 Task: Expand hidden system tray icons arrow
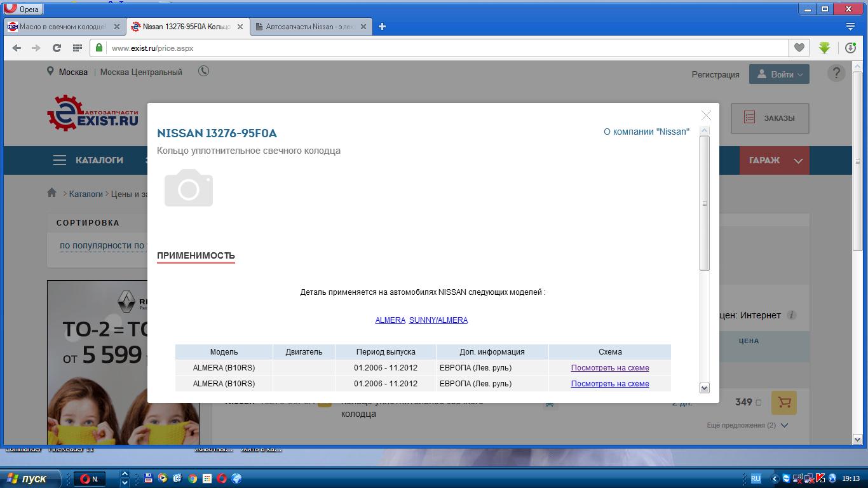pos(773,478)
